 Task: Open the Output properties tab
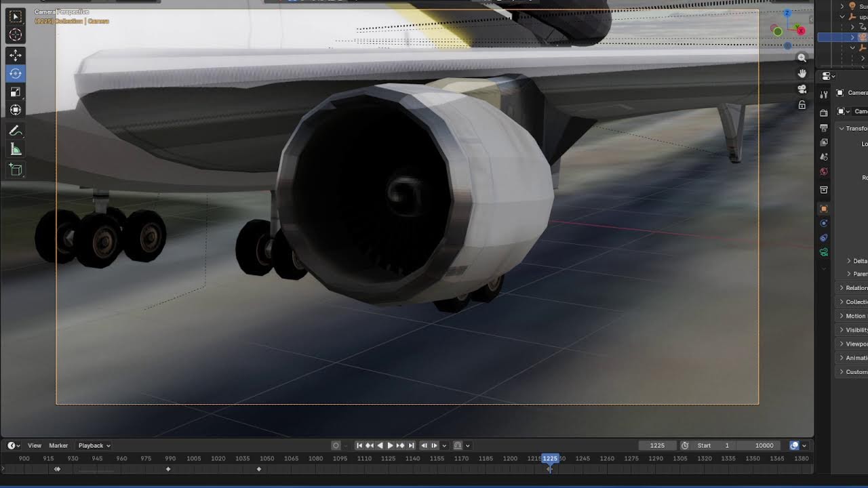[824, 128]
